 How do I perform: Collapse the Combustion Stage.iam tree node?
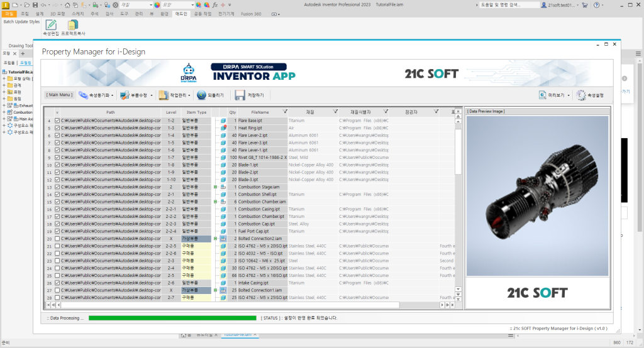[215, 187]
